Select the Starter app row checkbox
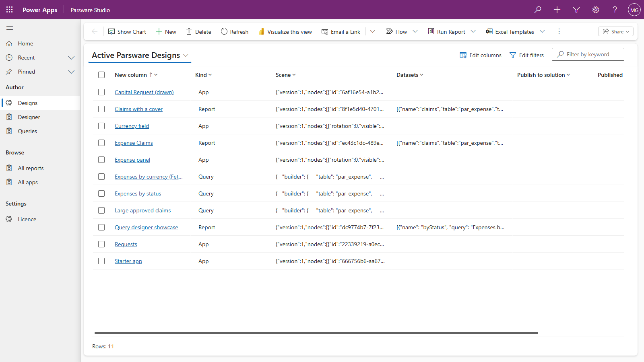The height and width of the screenshot is (362, 644). pos(101,261)
